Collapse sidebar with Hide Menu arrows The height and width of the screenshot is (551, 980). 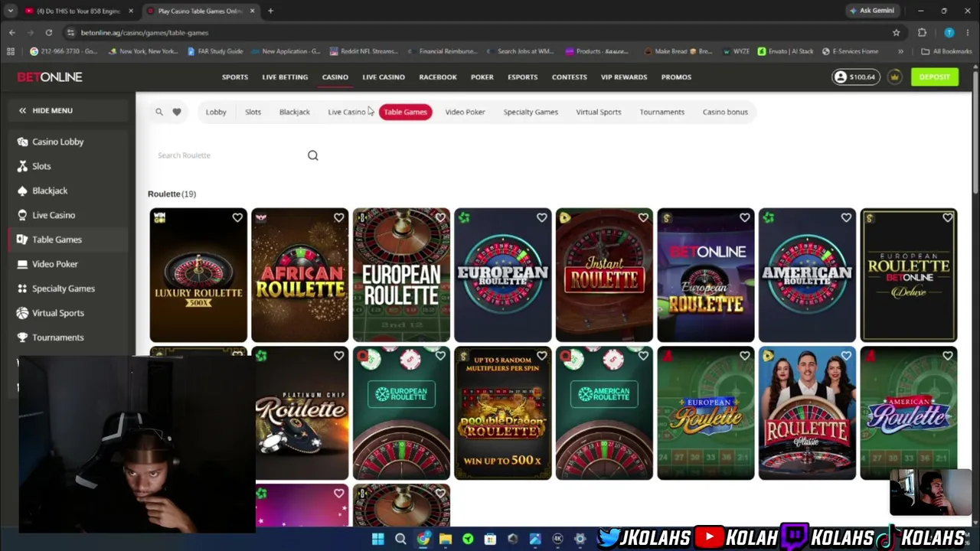(x=22, y=110)
